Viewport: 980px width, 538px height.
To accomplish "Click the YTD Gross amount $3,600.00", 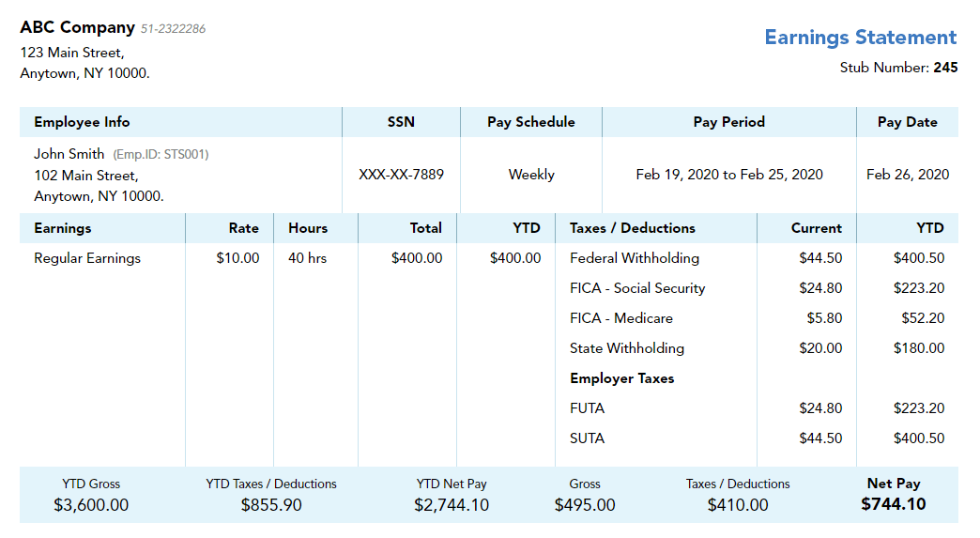I will (91, 505).
